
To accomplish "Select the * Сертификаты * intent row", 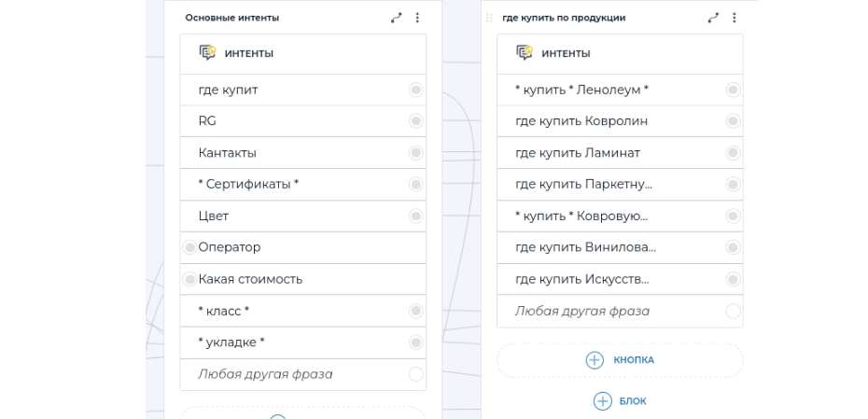I will (x=280, y=185).
